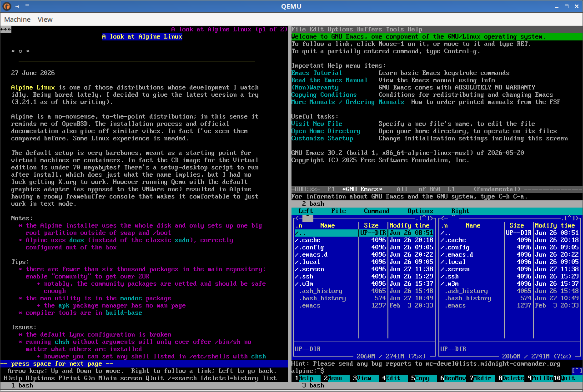This screenshot has height=392, width=583.
Task: Sort left panel by Modify time column
Action: coord(410,226)
